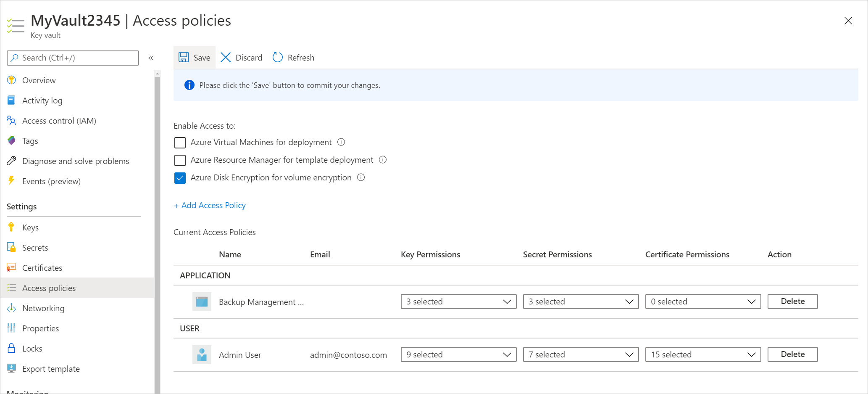
Task: Delete the Admin User policy
Action: tap(792, 354)
